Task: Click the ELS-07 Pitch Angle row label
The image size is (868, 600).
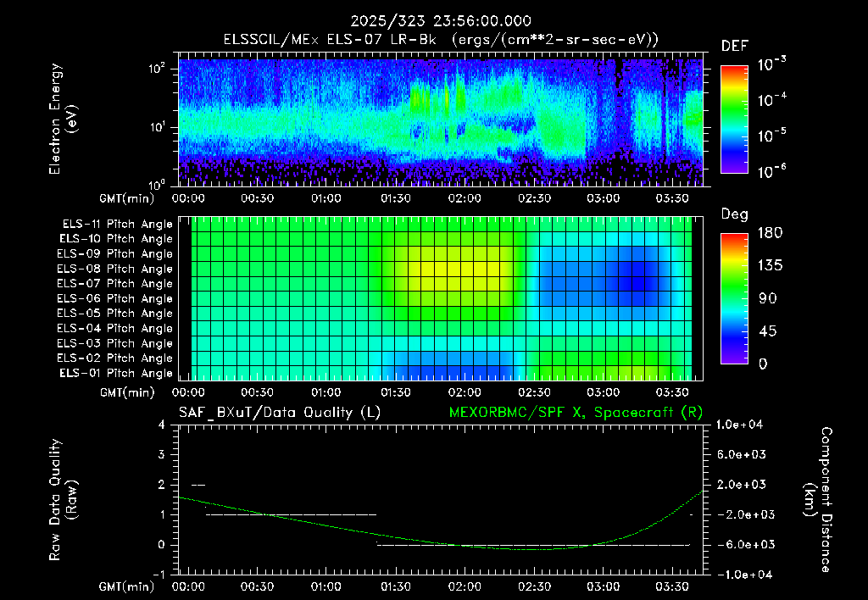Action: [114, 284]
